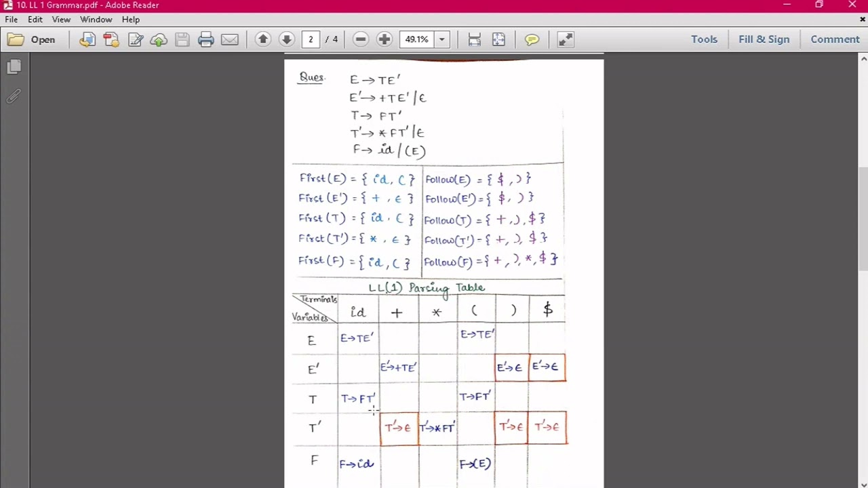Click the E'→+TE' table cell
The width and height of the screenshot is (868, 488).
tap(398, 367)
